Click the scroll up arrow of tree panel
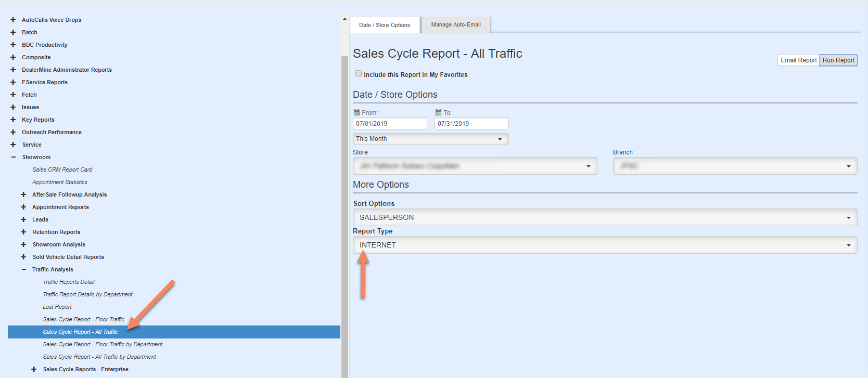This screenshot has height=378, width=868. (344, 19)
